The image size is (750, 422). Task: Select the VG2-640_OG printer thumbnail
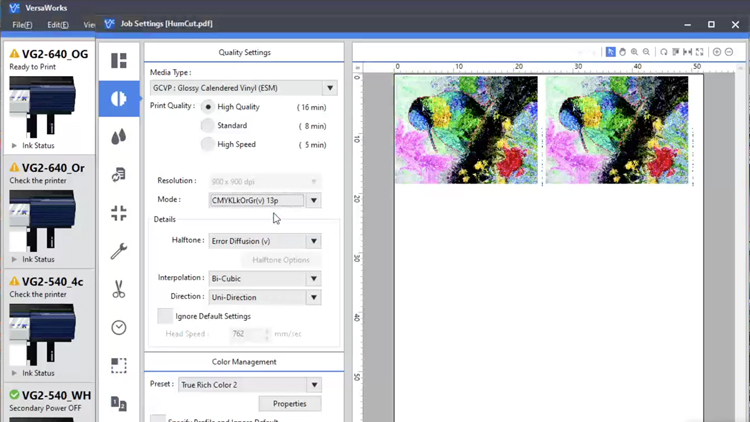click(42, 106)
